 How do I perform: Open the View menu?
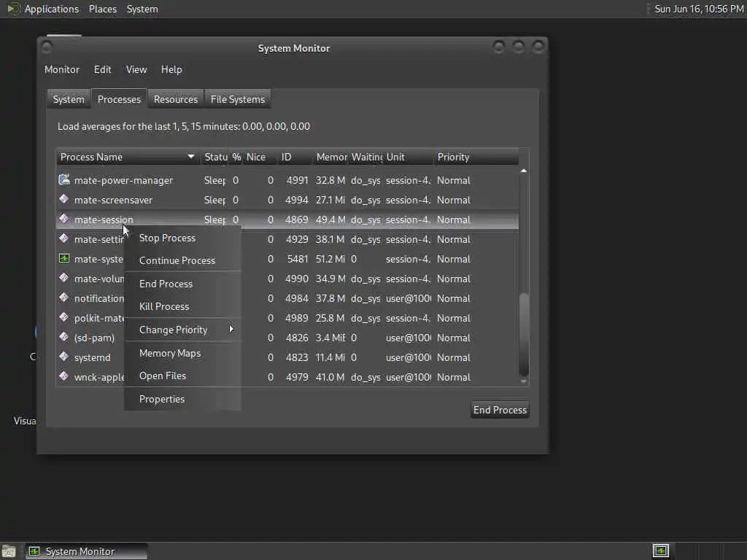click(136, 69)
